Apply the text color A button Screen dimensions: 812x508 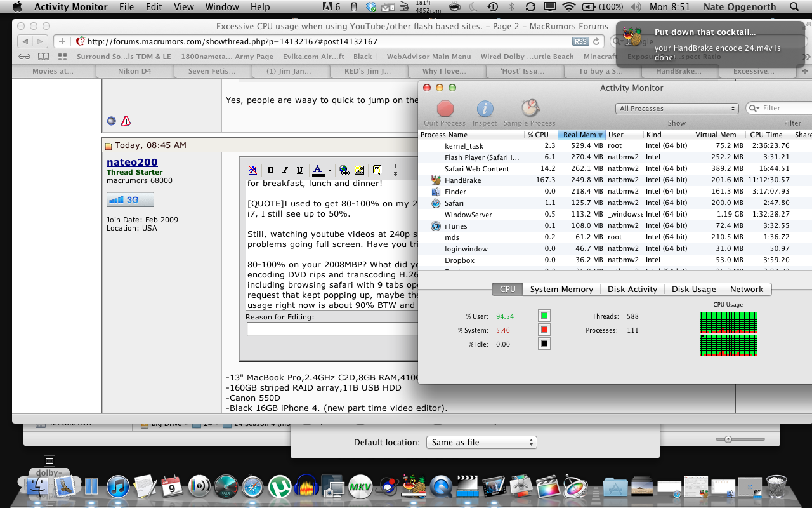pyautogui.click(x=318, y=170)
